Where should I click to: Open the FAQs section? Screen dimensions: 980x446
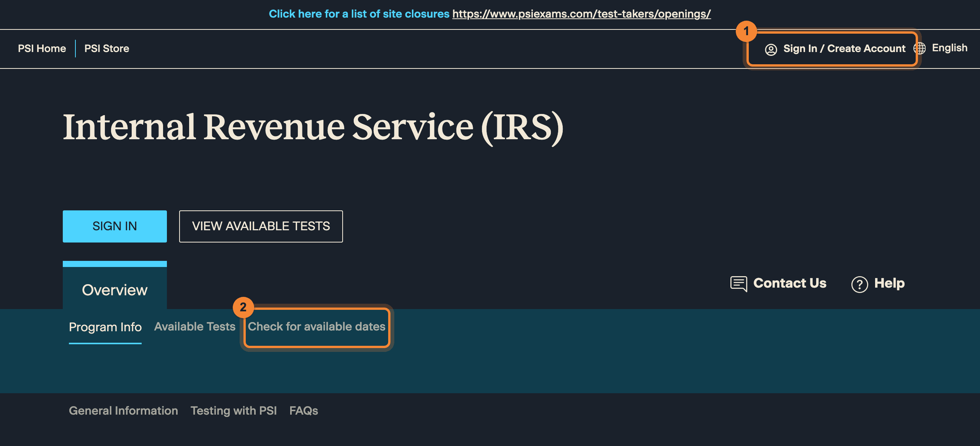tap(304, 410)
